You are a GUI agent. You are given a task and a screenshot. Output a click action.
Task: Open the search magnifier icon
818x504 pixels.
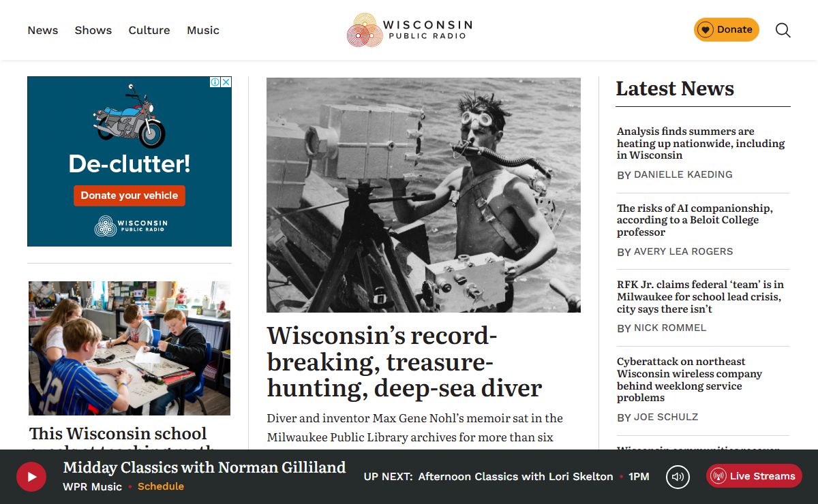783,30
